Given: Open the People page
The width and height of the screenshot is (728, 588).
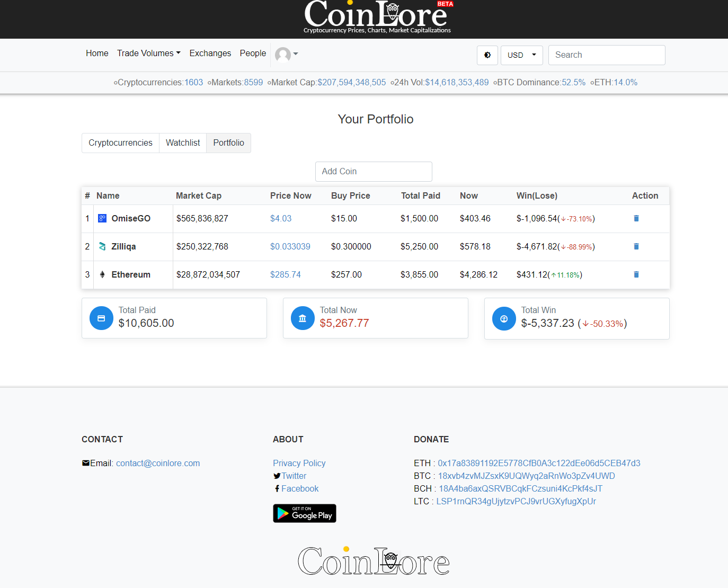Looking at the screenshot, I should 253,53.
